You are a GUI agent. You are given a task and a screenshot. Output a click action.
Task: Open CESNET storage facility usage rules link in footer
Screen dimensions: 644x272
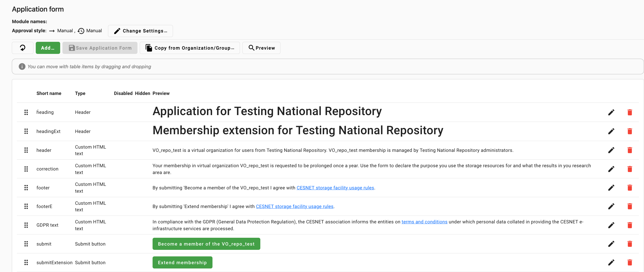click(335, 188)
